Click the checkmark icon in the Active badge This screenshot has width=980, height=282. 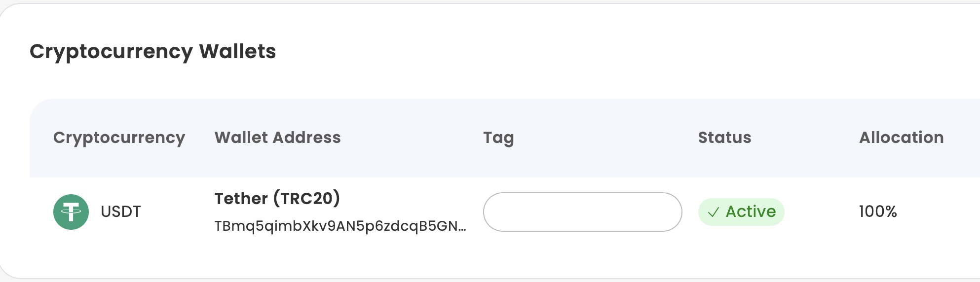713,212
